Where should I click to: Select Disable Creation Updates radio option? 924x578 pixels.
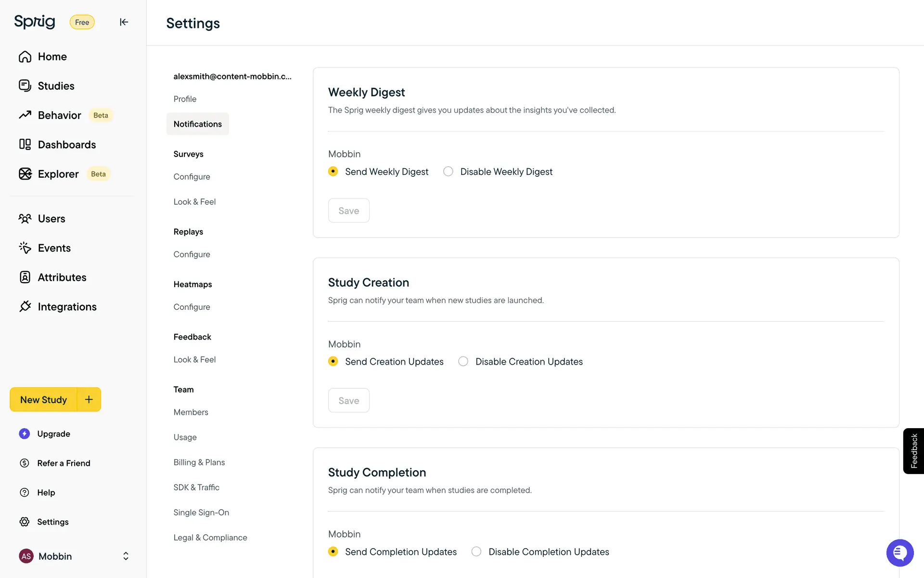click(x=463, y=361)
